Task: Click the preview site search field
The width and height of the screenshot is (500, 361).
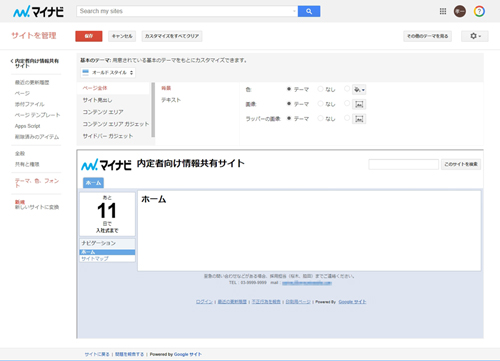Action: point(403,164)
